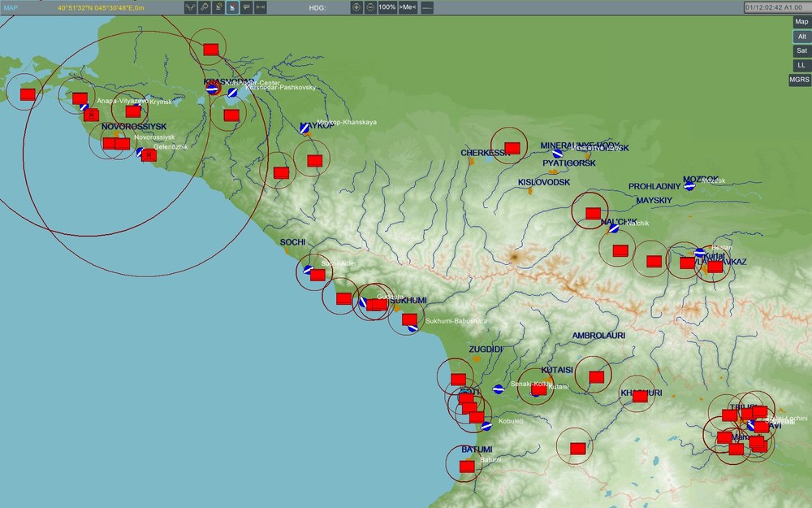812x508 pixels.
Task: Select Krasnodar-Center airfield icon
Action: (212, 89)
